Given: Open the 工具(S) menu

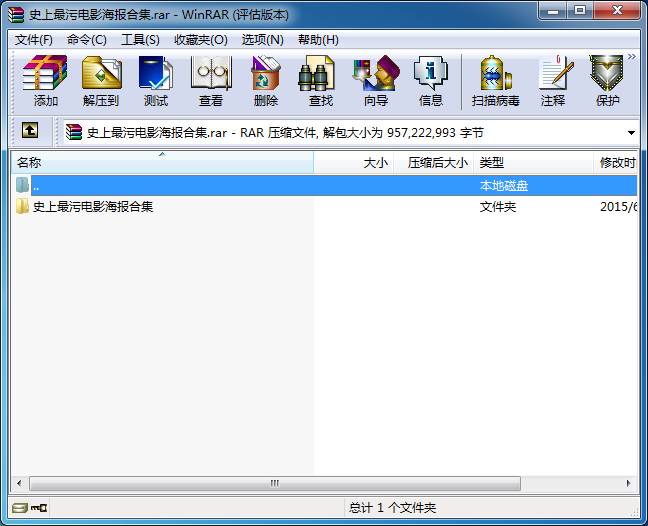Looking at the screenshot, I should [x=140, y=40].
